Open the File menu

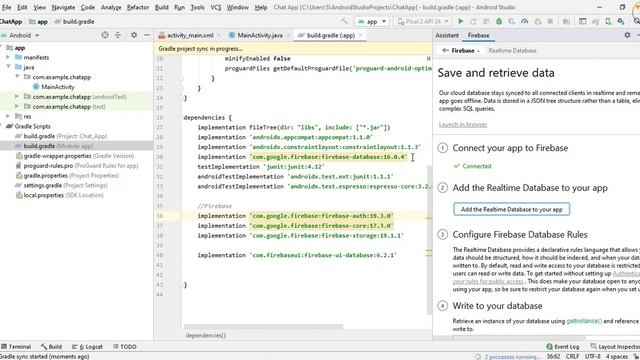6,7
